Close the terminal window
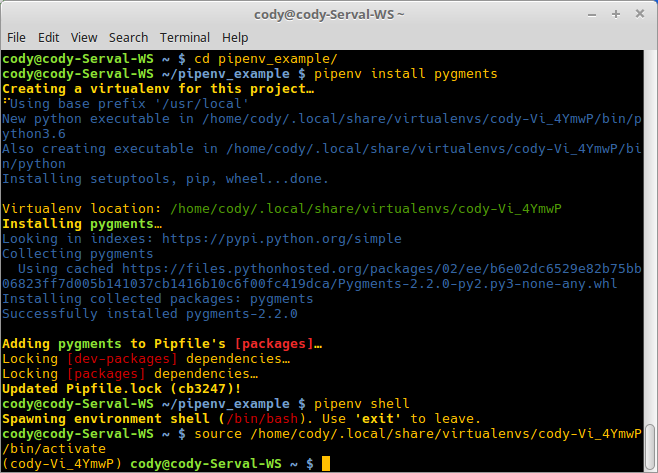 (640, 14)
